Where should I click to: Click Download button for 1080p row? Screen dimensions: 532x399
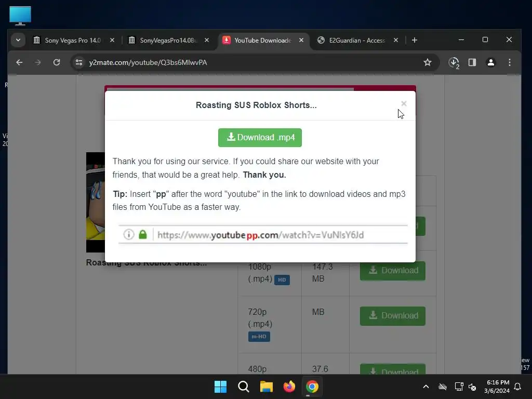click(x=393, y=271)
